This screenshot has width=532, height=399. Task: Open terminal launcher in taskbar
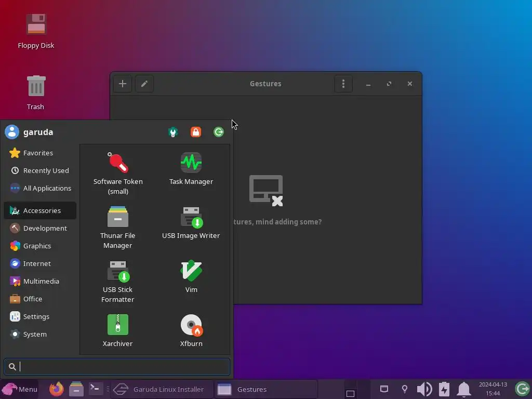tap(96, 388)
